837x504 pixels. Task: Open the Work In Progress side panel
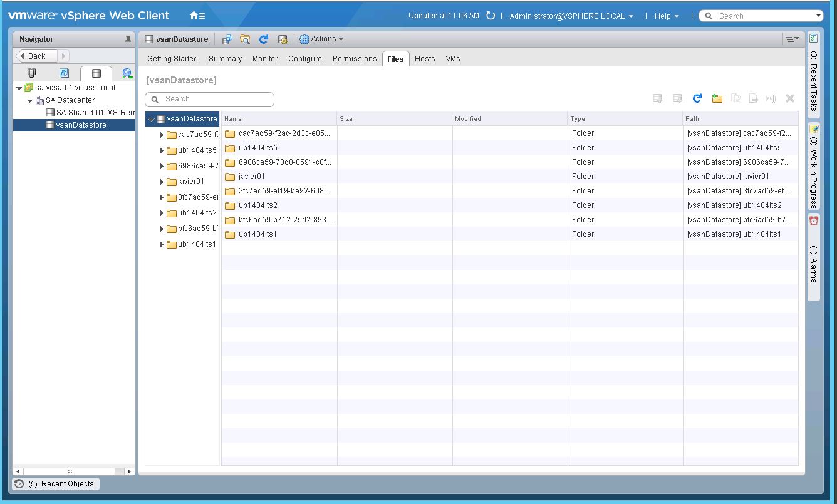tap(813, 169)
